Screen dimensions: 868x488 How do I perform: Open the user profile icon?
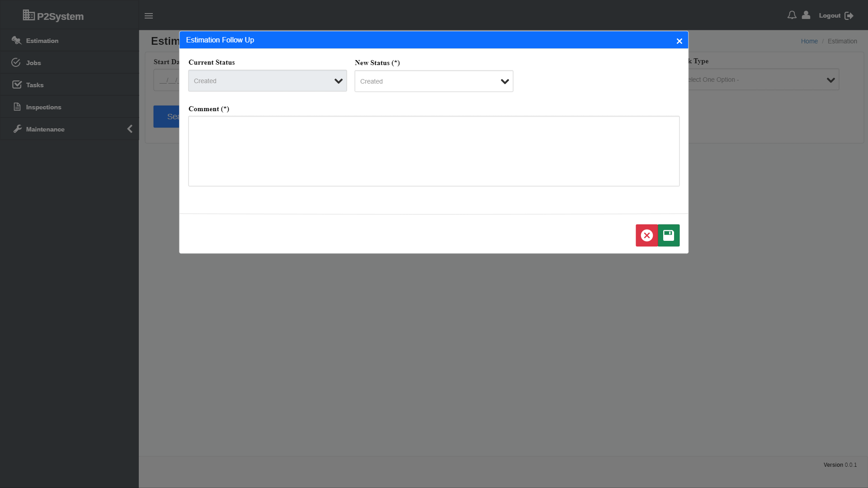(806, 15)
